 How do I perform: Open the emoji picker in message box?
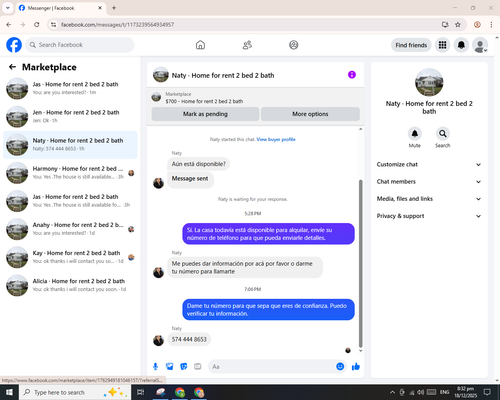click(340, 366)
